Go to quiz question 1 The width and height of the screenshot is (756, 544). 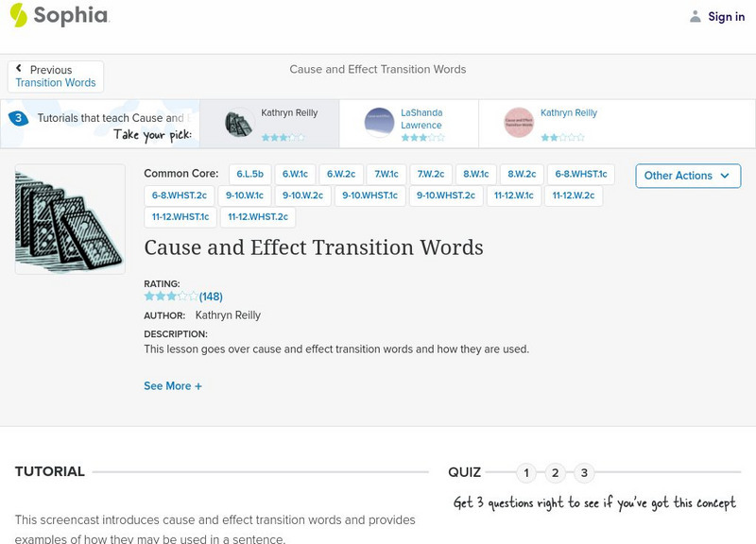(x=526, y=473)
